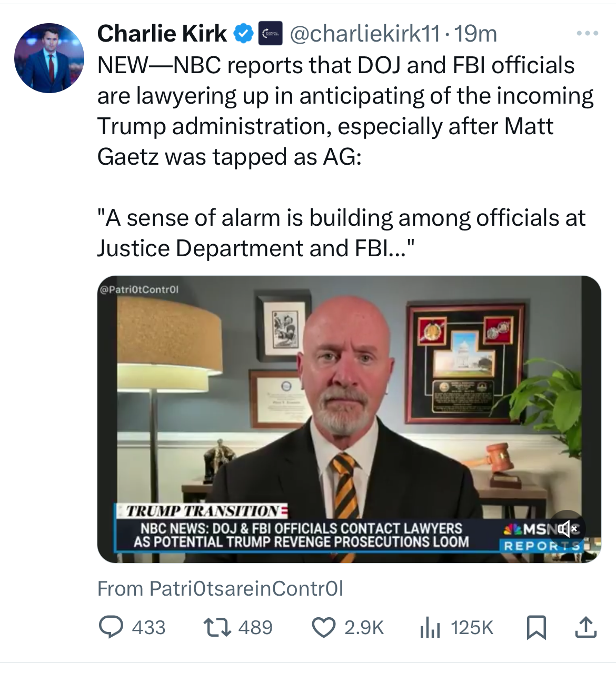Like the tweet with the heart icon
Viewport: 616px width, 673px height.
pos(324,627)
